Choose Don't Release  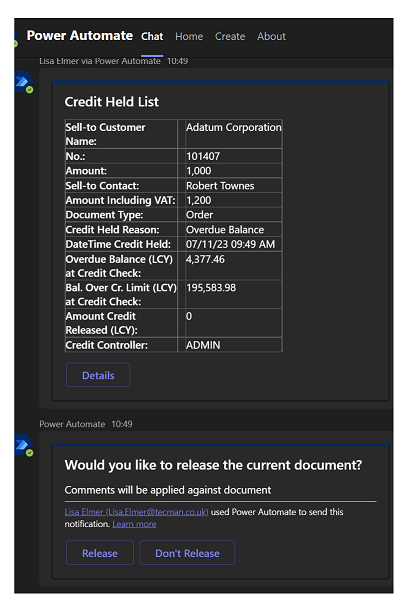[187, 553]
